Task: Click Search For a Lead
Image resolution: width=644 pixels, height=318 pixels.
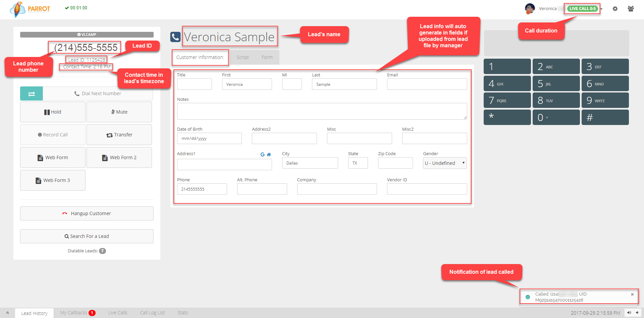Action: click(x=87, y=236)
